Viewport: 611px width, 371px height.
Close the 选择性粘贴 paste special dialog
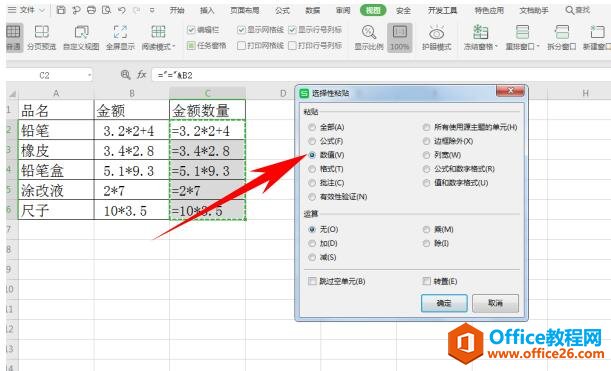click(x=510, y=91)
